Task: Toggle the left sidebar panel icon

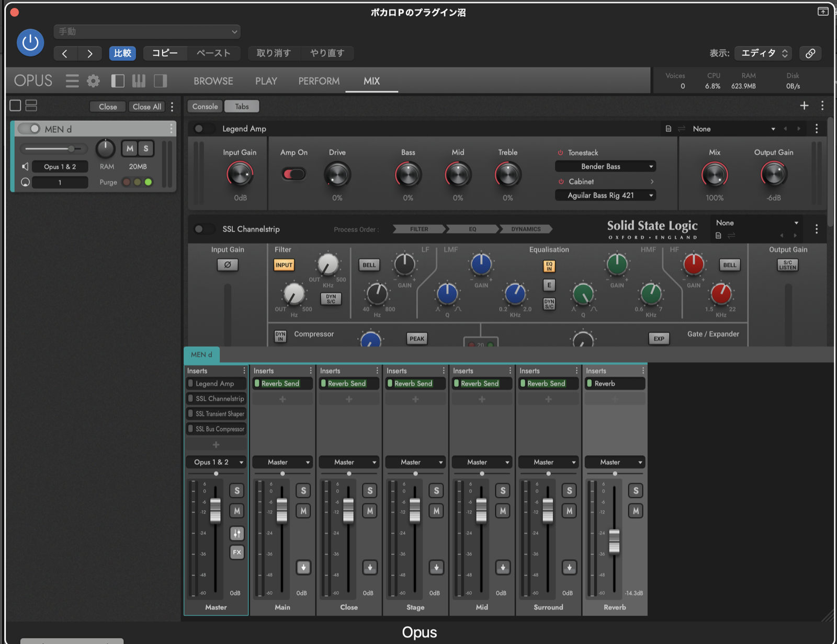Action: (118, 81)
